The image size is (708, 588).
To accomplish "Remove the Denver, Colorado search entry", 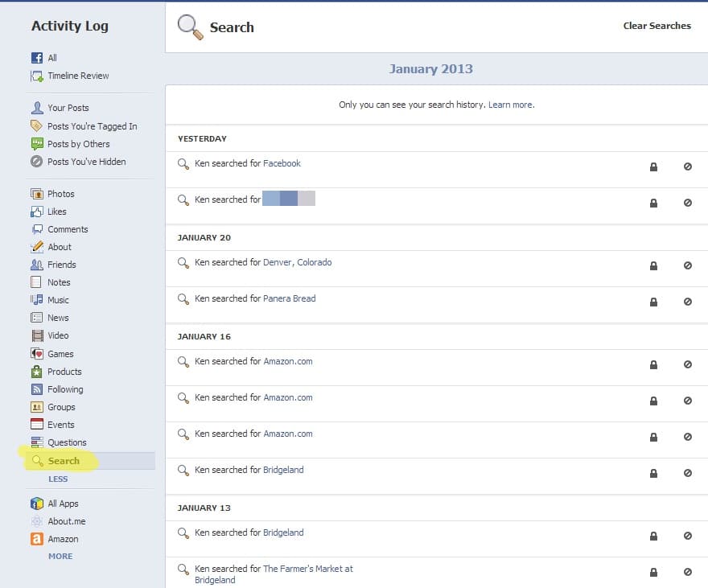I will pos(688,265).
